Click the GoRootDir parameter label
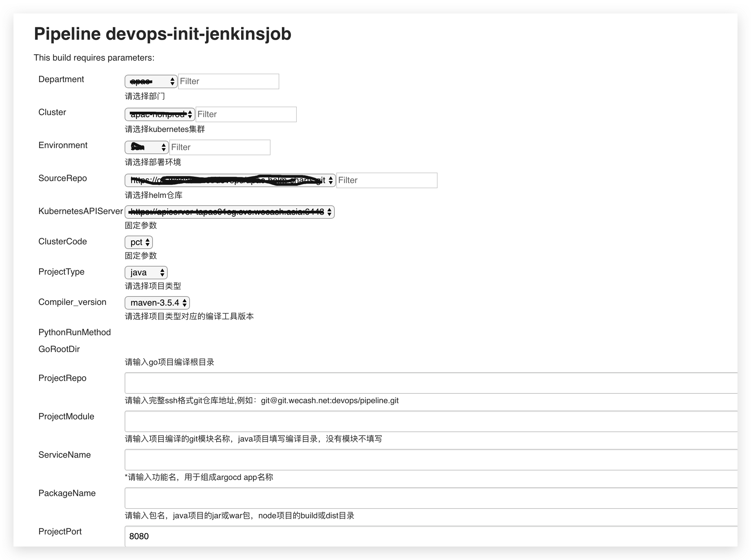 point(59,349)
